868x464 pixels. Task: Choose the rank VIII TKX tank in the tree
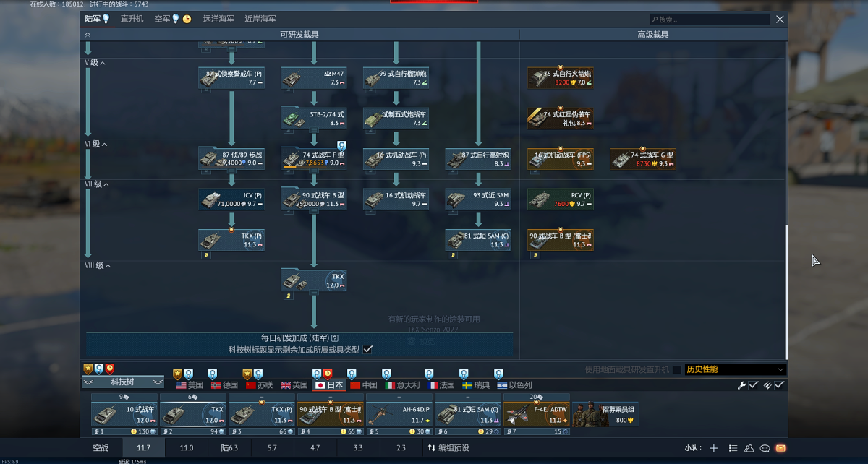click(313, 280)
